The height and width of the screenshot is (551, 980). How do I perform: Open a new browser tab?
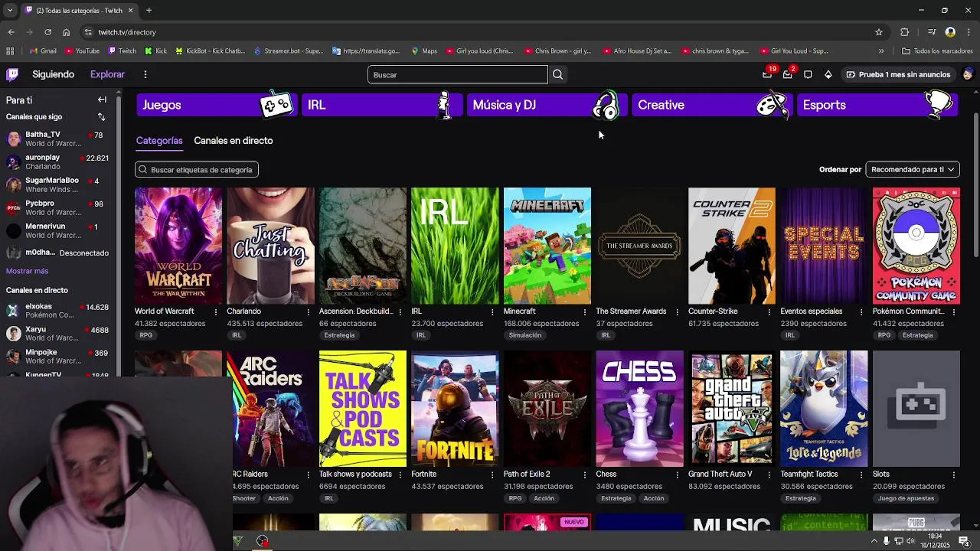point(149,10)
